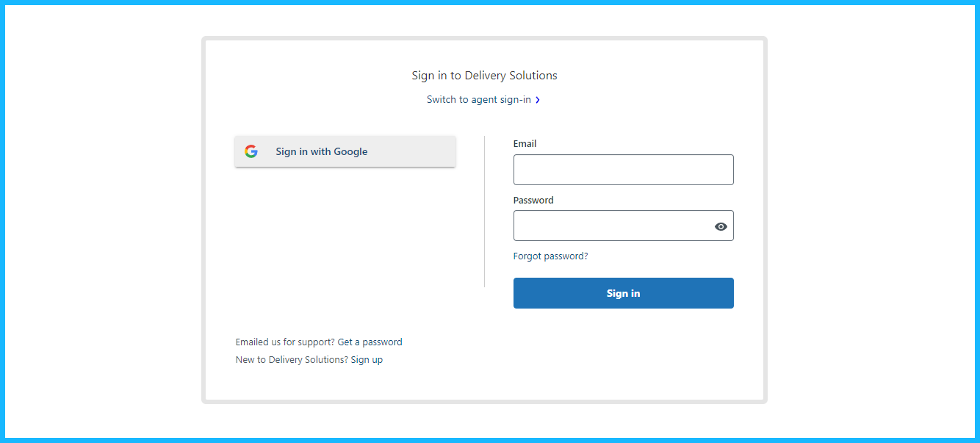Click the Sign in to Delivery Solutions heading
Viewport: 980px width, 443px height.
click(485, 76)
